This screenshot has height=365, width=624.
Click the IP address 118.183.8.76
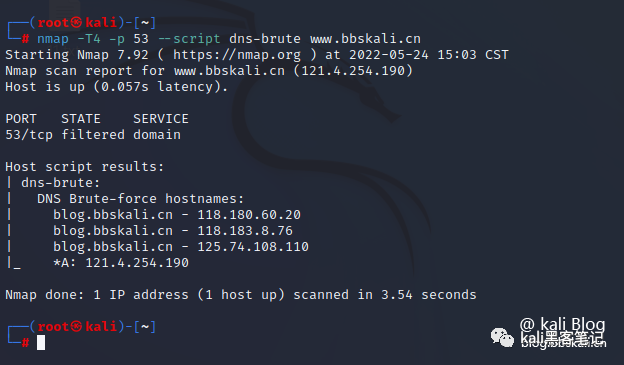coord(245,231)
